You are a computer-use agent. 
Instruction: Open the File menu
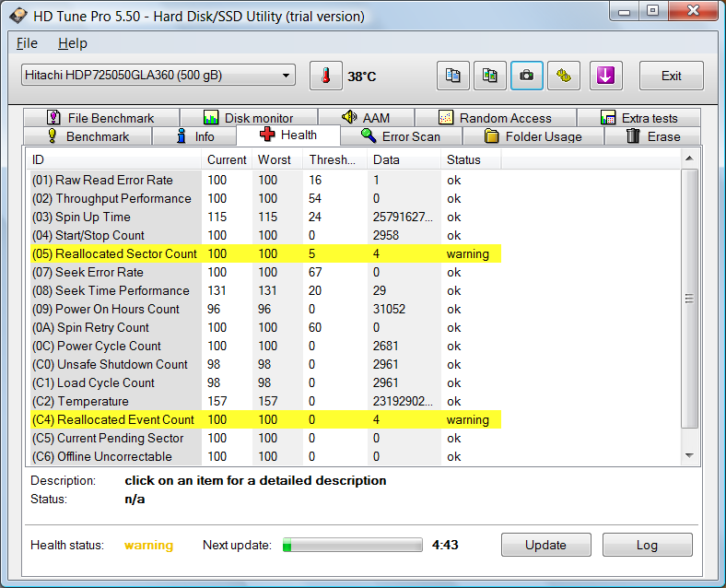click(27, 43)
